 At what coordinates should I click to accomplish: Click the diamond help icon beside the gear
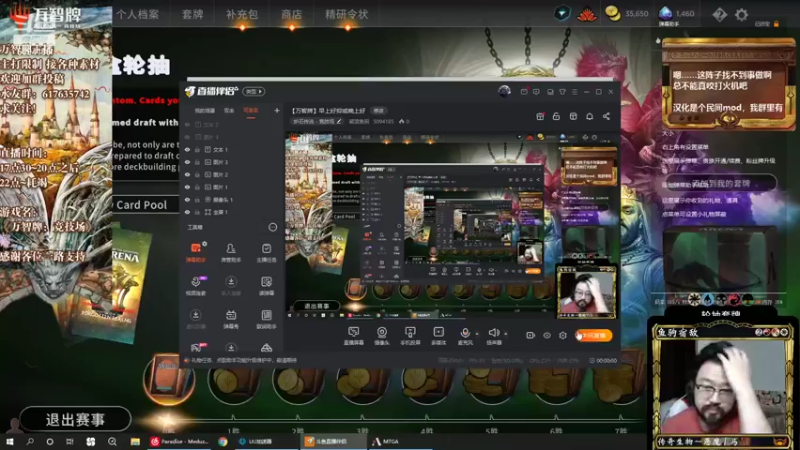[719, 14]
